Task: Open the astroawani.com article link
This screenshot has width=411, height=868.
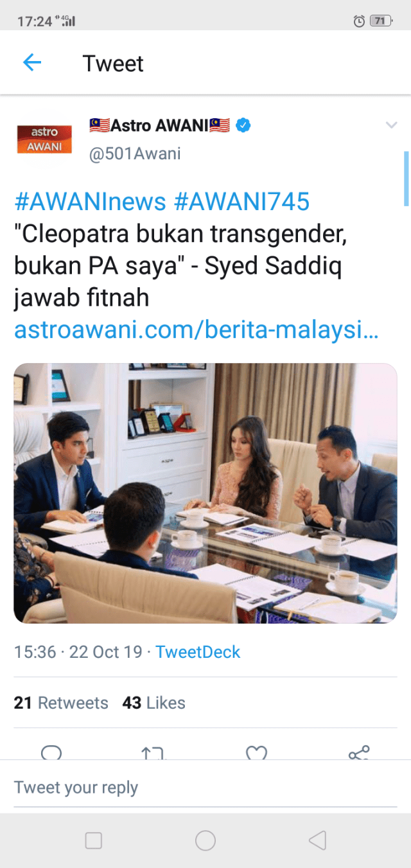Action: tap(196, 330)
